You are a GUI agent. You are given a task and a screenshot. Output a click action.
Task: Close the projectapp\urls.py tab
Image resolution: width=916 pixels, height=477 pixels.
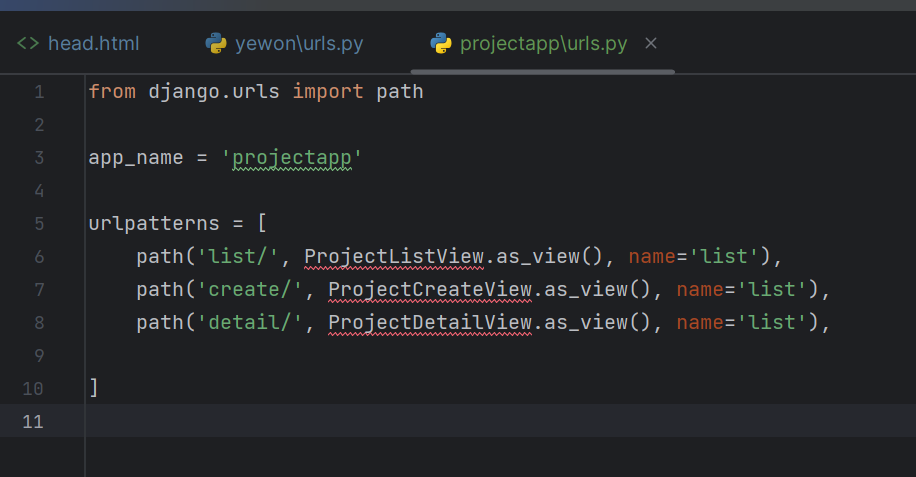click(651, 43)
